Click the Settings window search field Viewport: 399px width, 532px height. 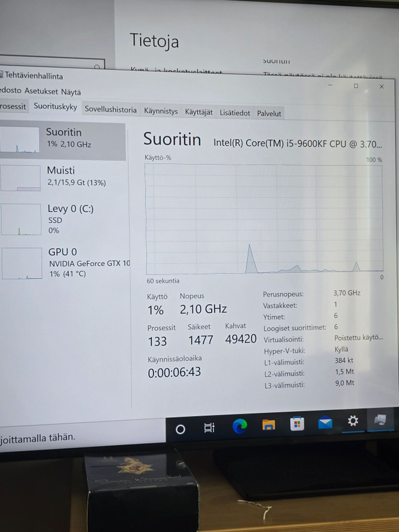[x=51, y=63]
